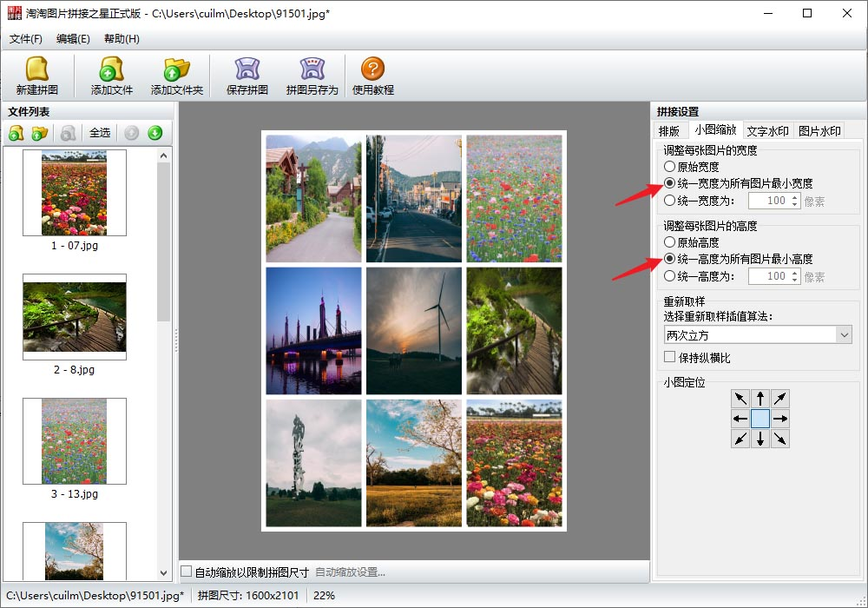Click green move-down arrow in file list
868x608 pixels.
pos(155,133)
